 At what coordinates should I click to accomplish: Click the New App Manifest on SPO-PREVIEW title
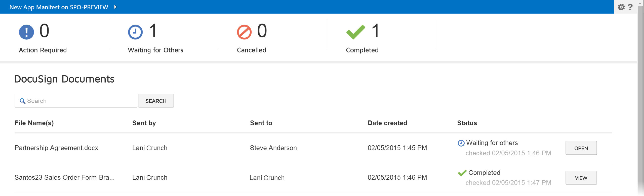[58, 7]
